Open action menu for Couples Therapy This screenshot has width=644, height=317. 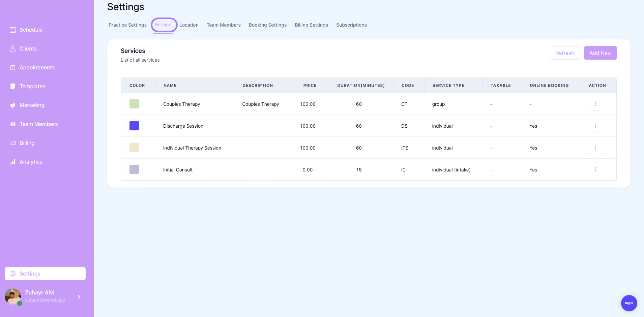(595, 104)
